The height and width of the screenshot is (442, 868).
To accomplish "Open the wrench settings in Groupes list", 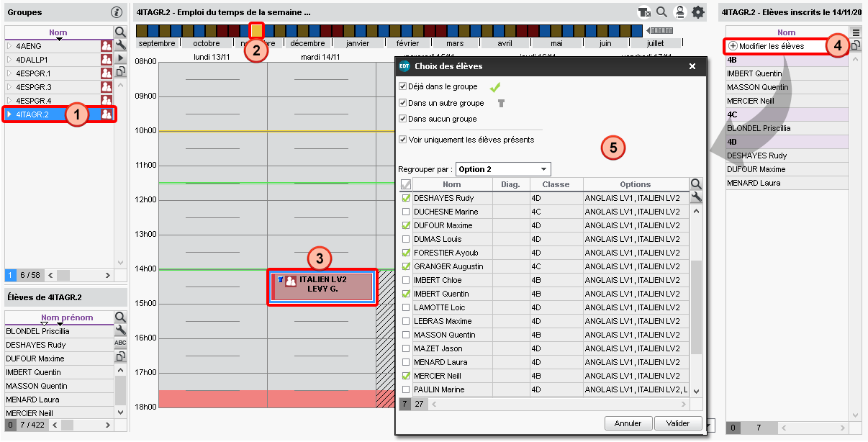I will 120,45.
